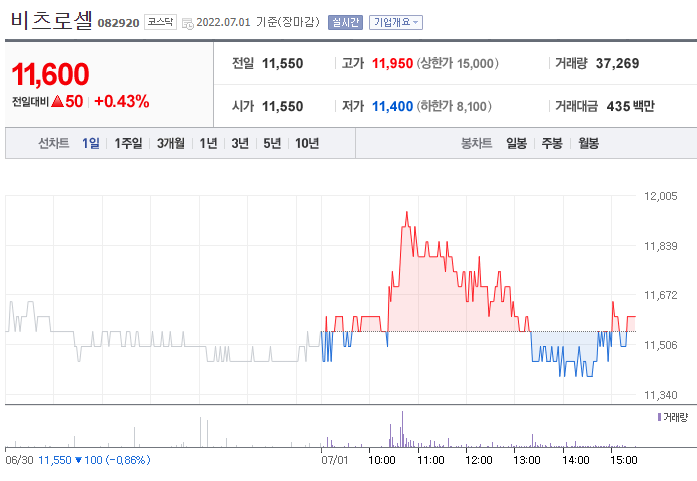The image size is (697, 481).
Task: Click the 11,506 price axis label
Action: point(661,345)
